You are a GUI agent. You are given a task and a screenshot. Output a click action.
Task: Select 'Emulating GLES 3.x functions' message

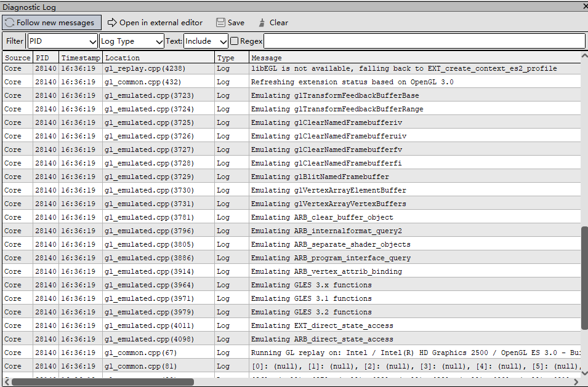(312, 285)
